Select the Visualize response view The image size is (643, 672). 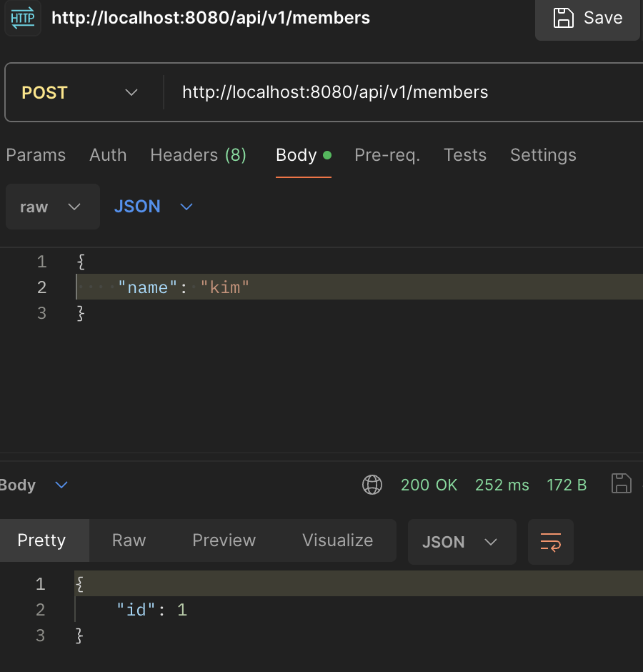click(337, 540)
